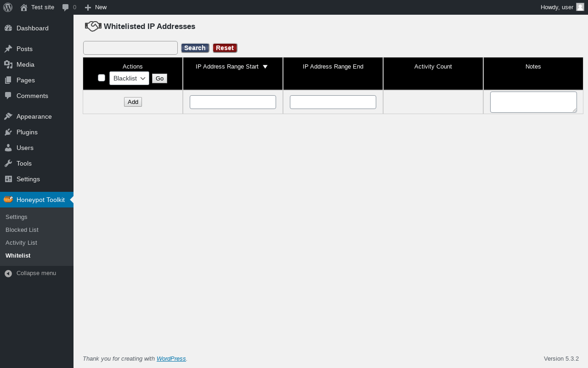Open the Blocked List submenu item
The height and width of the screenshot is (368, 588).
22,230
